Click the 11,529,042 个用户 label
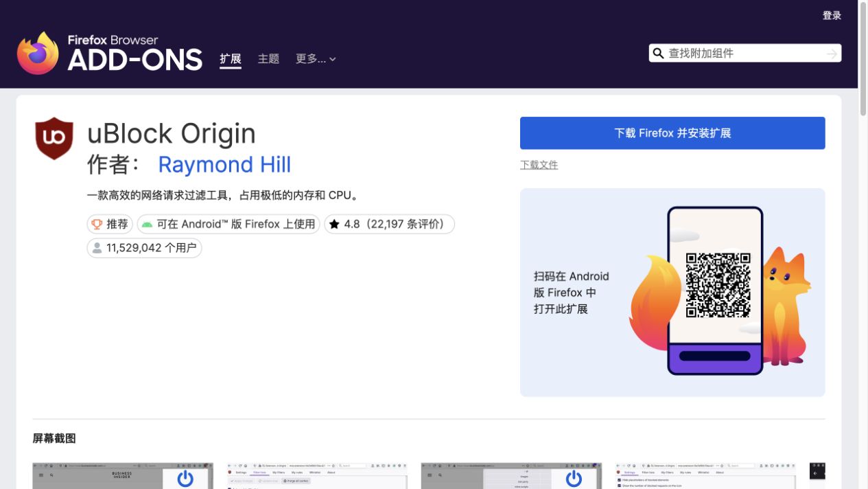The height and width of the screenshot is (489, 868). (144, 248)
